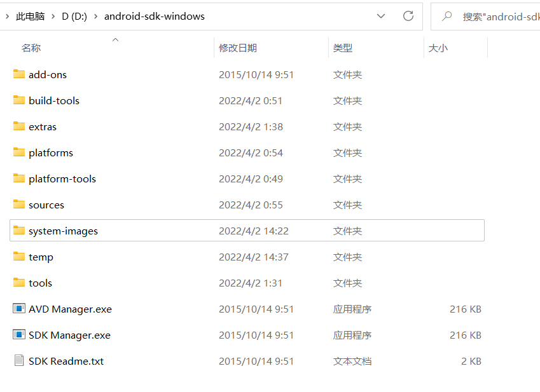Image resolution: width=540 pixels, height=392 pixels.
Task: Focus the 搜索 android-sdk search box
Action: click(485, 17)
